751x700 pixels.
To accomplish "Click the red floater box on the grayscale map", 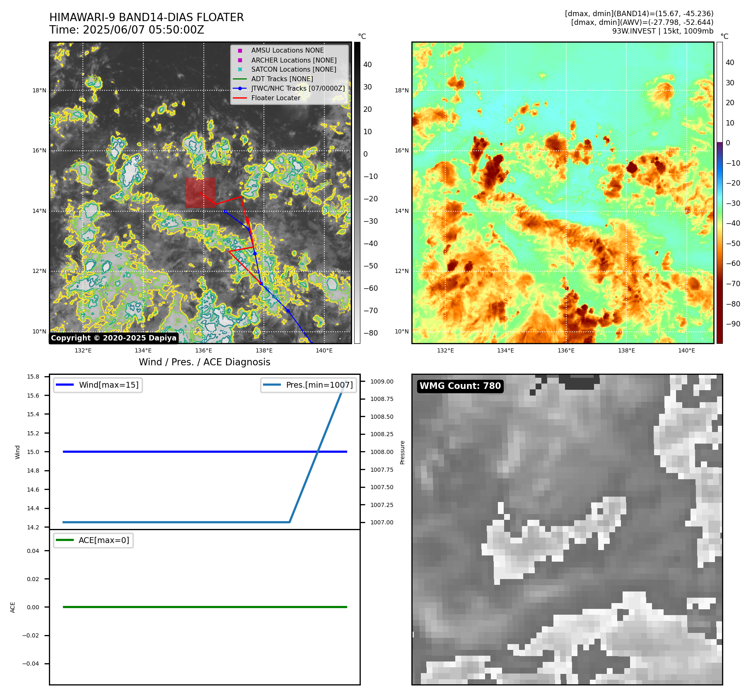I will click(200, 193).
